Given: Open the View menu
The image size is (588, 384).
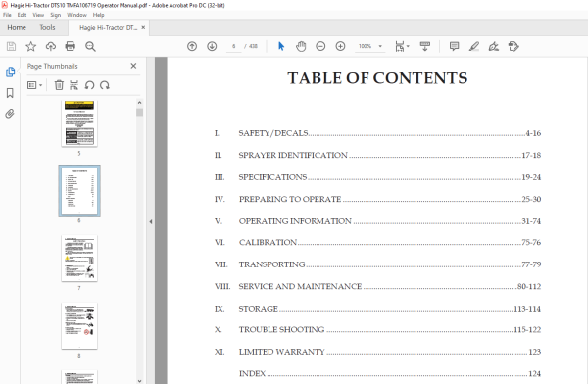Looking at the screenshot, I should 38,15.
